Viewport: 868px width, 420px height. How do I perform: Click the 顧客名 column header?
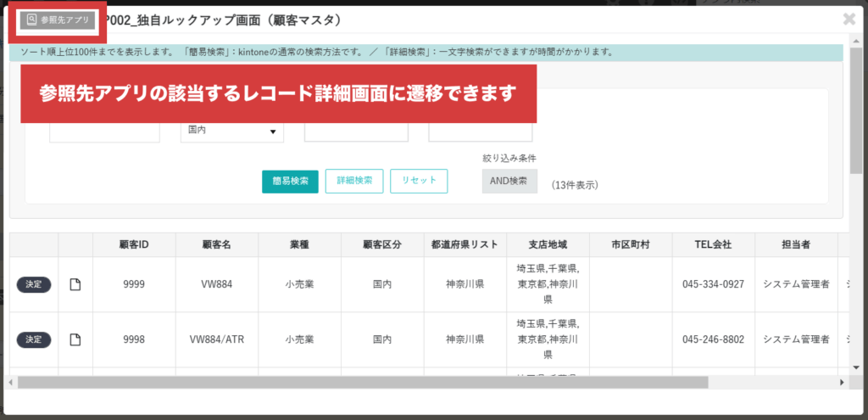point(216,244)
